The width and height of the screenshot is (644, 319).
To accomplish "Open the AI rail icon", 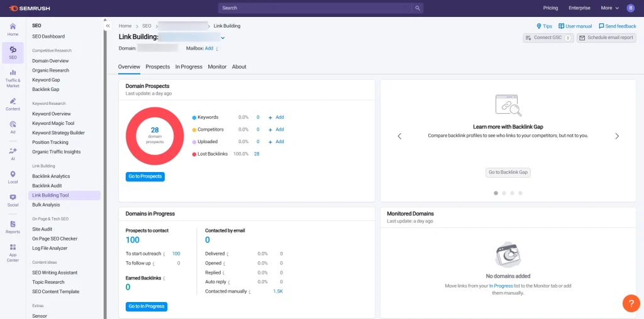I will coord(13,154).
